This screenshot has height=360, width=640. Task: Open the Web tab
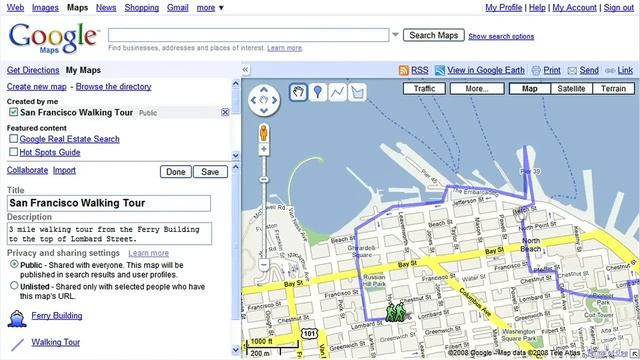(16, 7)
